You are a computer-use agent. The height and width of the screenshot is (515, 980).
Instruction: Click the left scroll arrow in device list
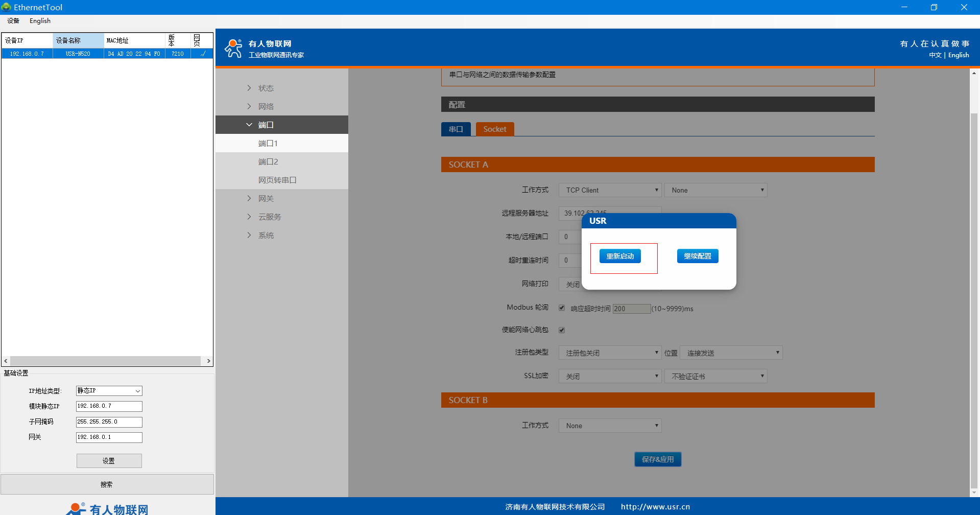coord(6,361)
